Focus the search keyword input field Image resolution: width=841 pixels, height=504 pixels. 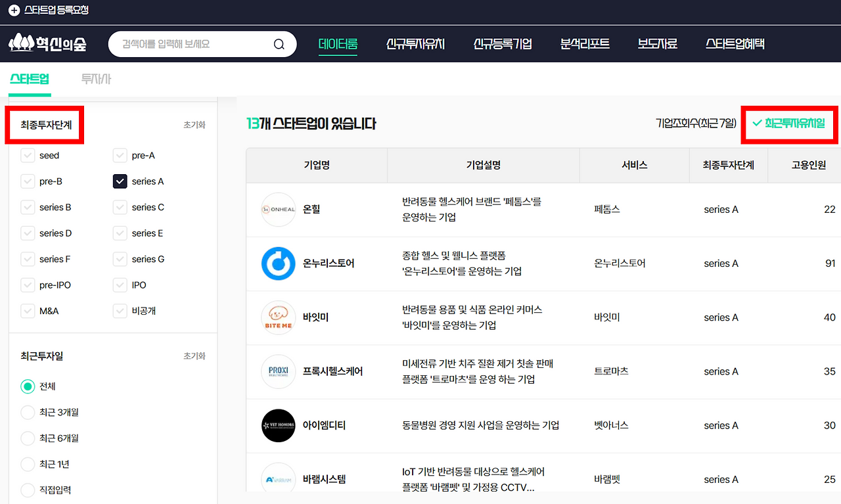pyautogui.click(x=194, y=44)
